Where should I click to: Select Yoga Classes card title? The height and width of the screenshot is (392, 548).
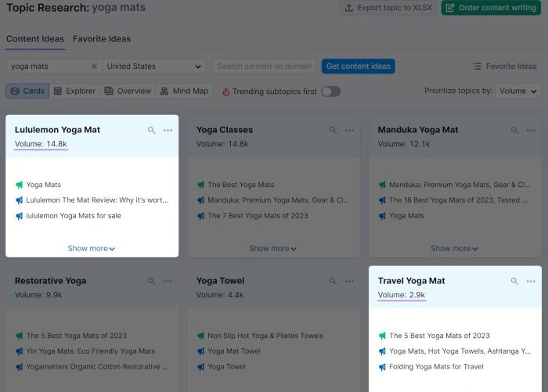(x=225, y=130)
